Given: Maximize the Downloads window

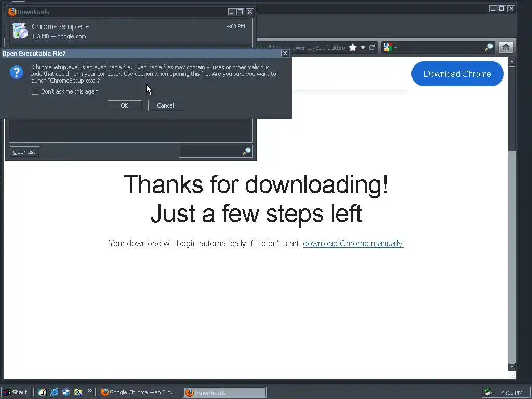Looking at the screenshot, I should 240,12.
